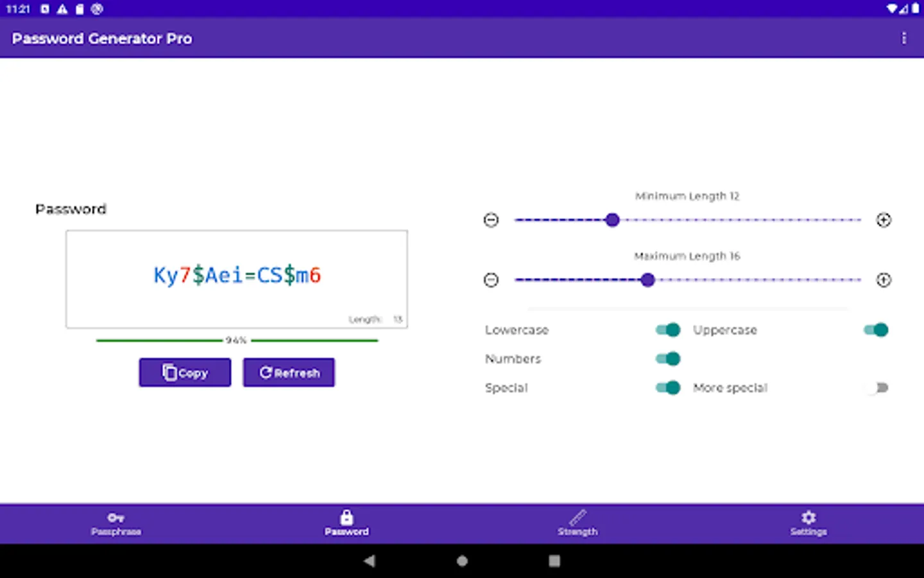Click the Minimum Length slider handle
The image size is (924, 578).
(612, 220)
